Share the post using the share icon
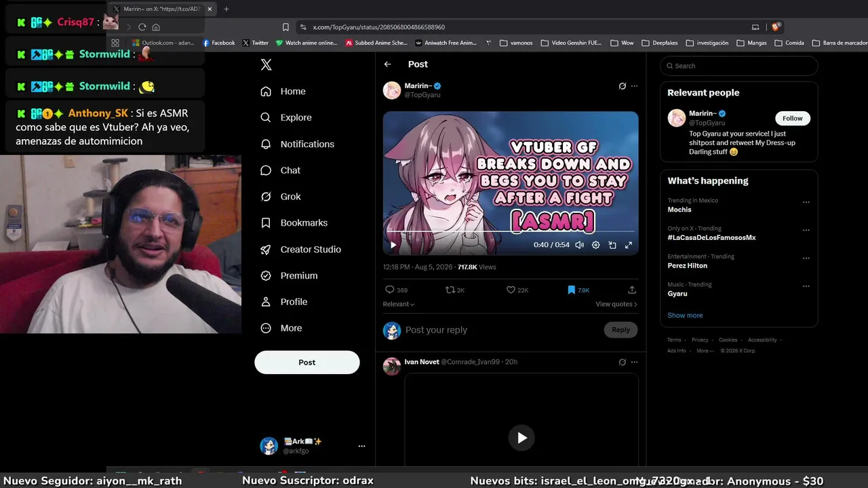This screenshot has width=868, height=488. [x=632, y=290]
